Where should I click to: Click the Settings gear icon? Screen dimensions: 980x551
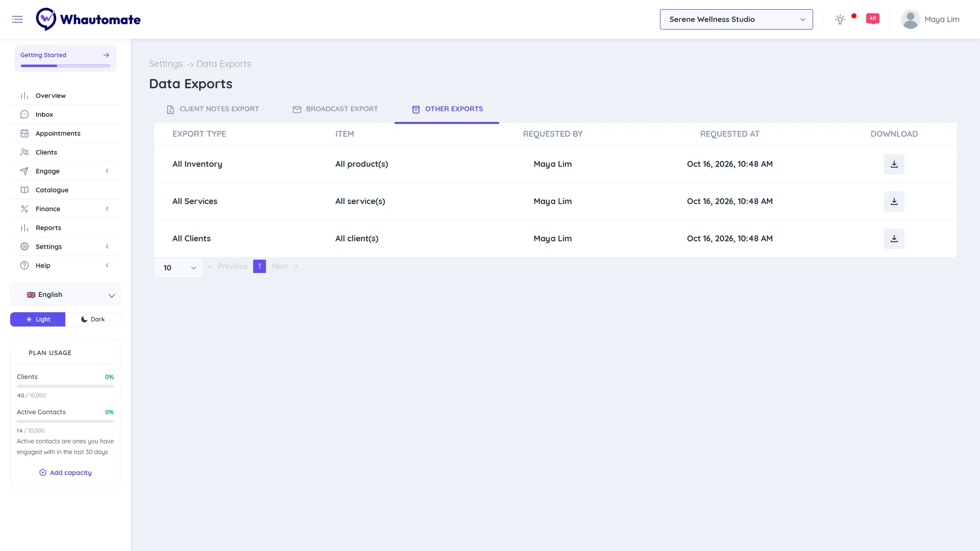click(24, 247)
